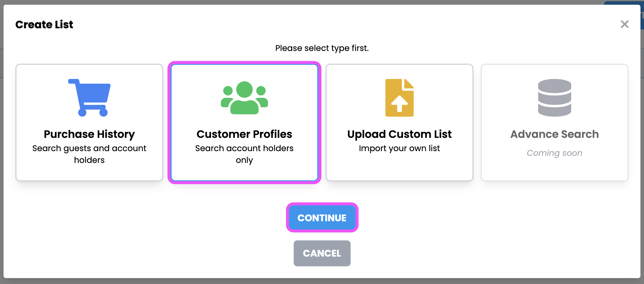Click the "Coming soon" label

(x=554, y=153)
